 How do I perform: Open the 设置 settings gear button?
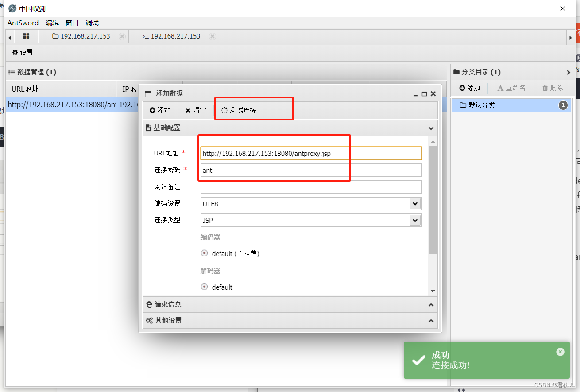tap(23, 52)
